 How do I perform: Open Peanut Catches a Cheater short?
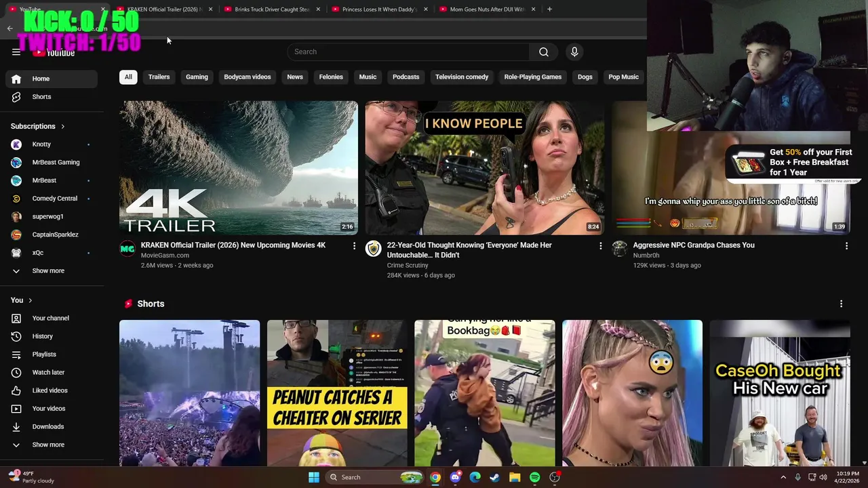[337, 393]
